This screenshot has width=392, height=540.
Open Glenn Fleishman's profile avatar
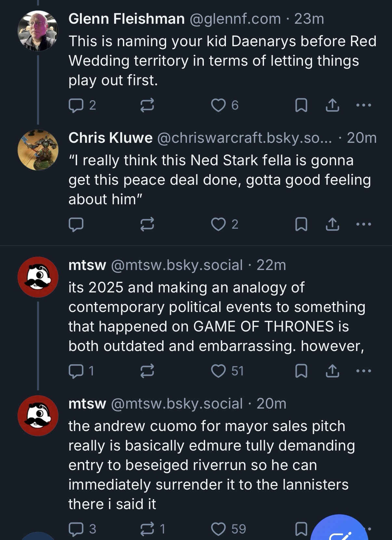pos(38,31)
